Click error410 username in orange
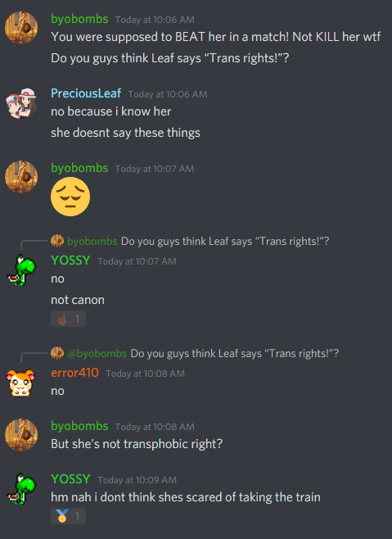Screen dimensions: 392x539 [75, 373]
